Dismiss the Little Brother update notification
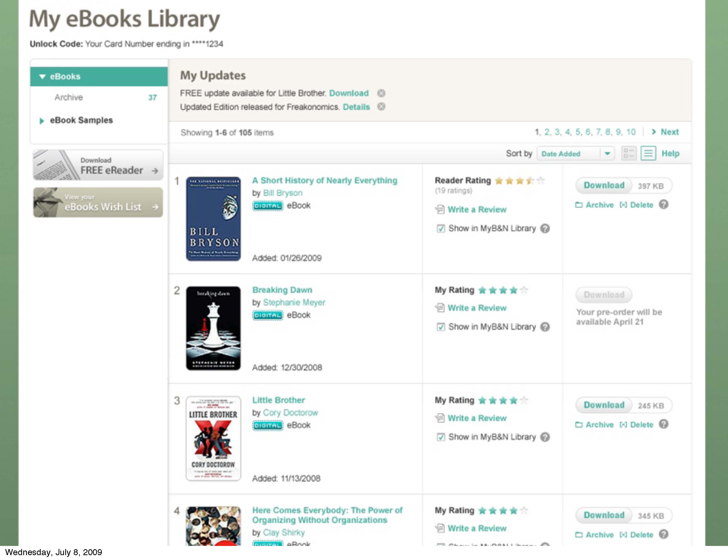This screenshot has width=728, height=560. tap(381, 93)
